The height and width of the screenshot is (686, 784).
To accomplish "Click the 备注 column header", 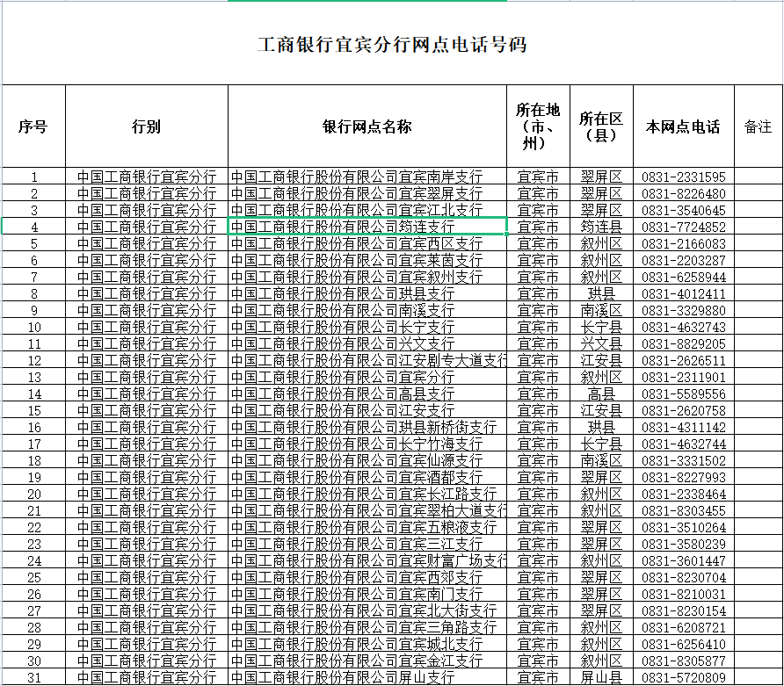I will 759,126.
